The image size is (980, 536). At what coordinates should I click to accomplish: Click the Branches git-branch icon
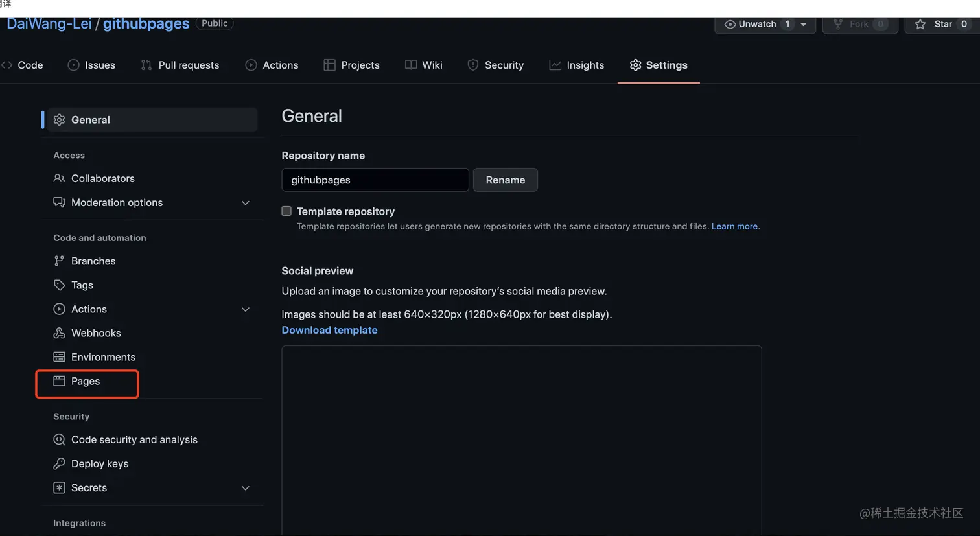point(59,261)
